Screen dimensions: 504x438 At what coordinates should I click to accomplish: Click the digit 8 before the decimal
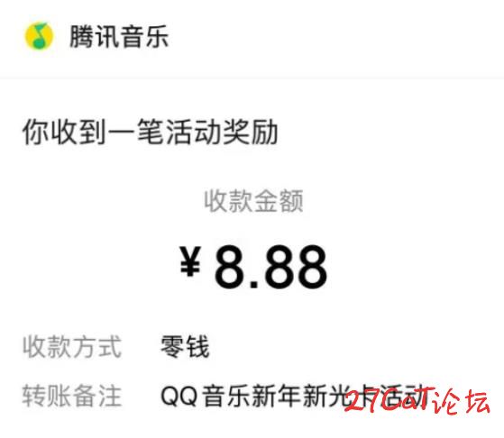[229, 267]
